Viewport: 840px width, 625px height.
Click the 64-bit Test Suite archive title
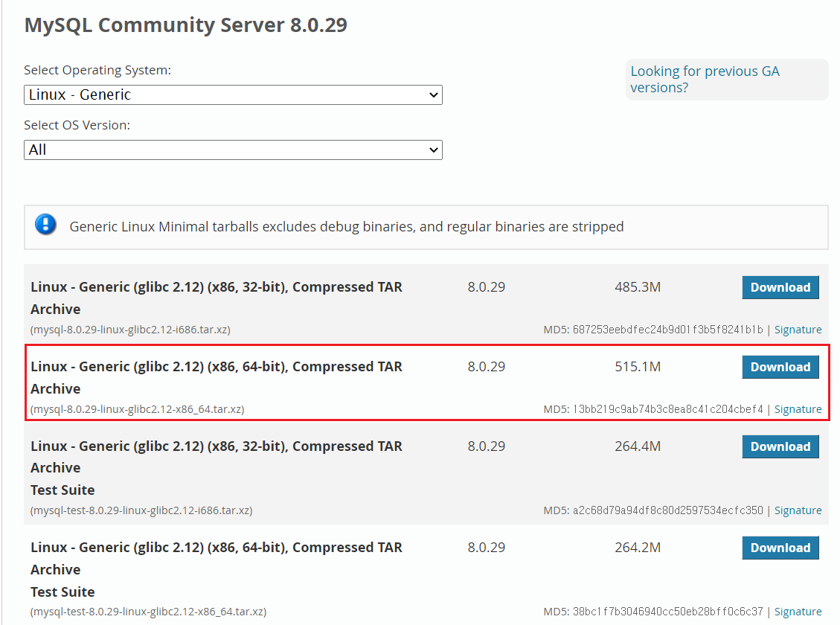pyautogui.click(x=217, y=569)
